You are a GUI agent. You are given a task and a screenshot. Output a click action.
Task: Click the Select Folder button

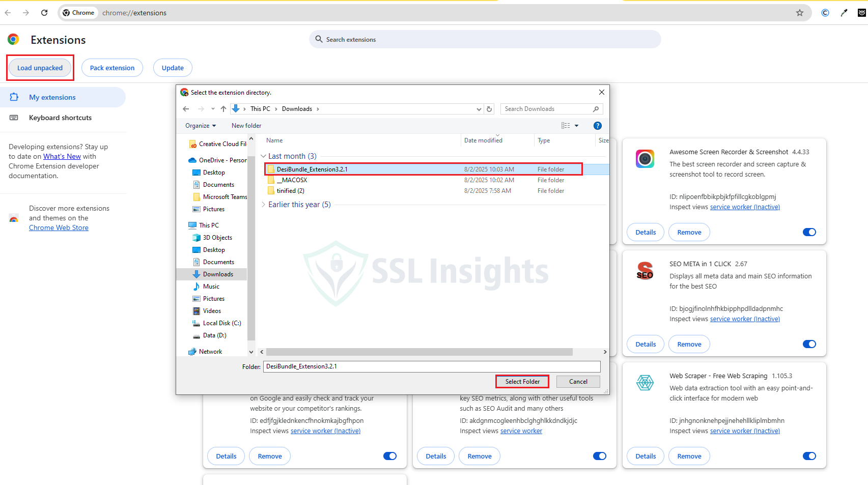pyautogui.click(x=522, y=382)
